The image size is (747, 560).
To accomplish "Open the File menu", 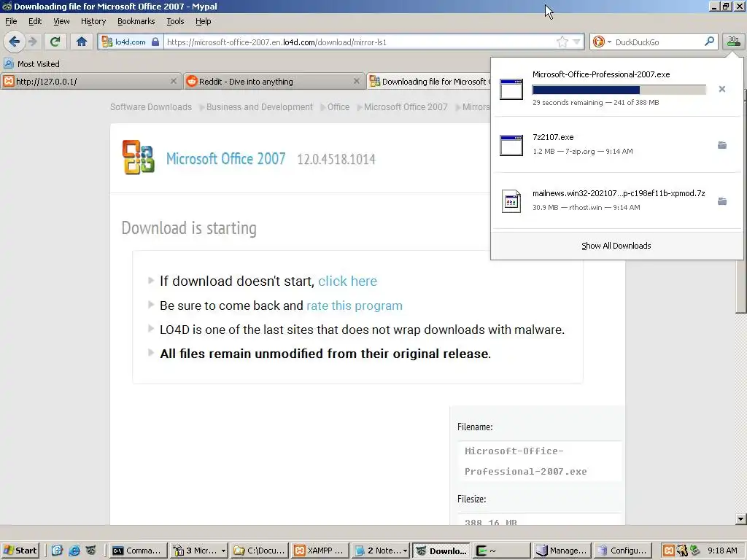I will click(x=11, y=21).
